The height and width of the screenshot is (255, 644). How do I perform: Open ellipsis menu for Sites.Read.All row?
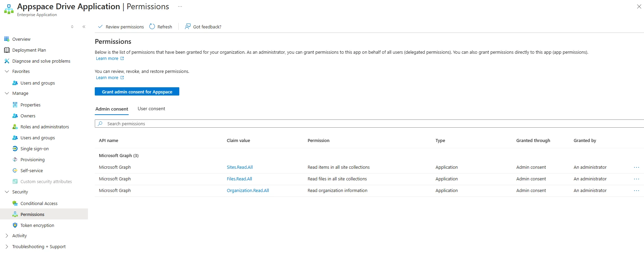[636, 167]
